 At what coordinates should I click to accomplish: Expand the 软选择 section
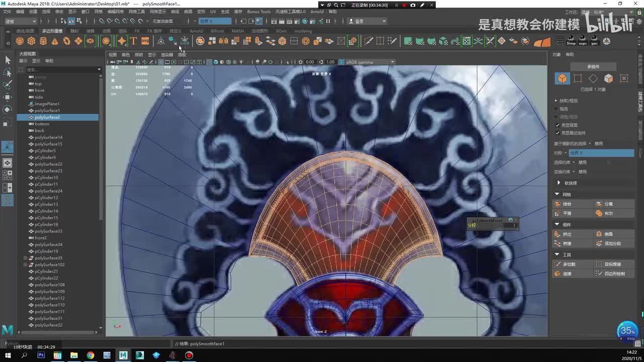tap(559, 183)
